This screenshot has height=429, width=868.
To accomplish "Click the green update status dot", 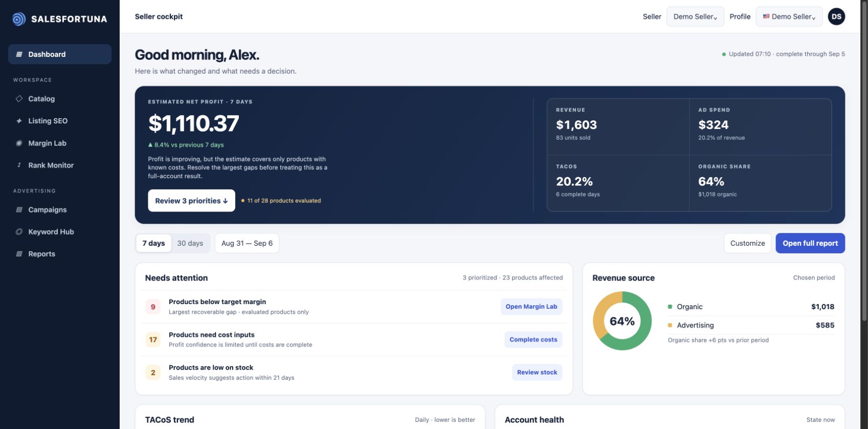I will click(724, 54).
